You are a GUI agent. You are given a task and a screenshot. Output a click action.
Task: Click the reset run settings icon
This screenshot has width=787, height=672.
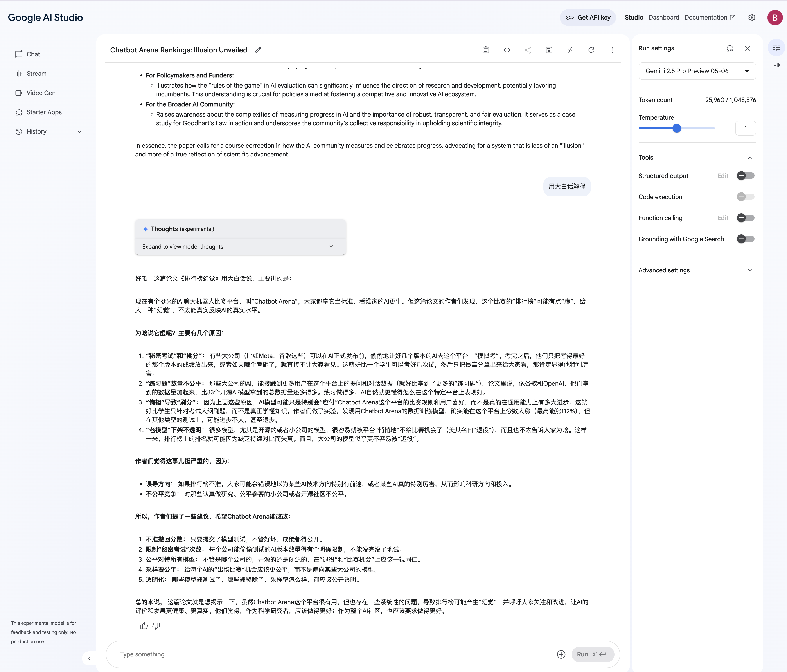tap(730, 48)
